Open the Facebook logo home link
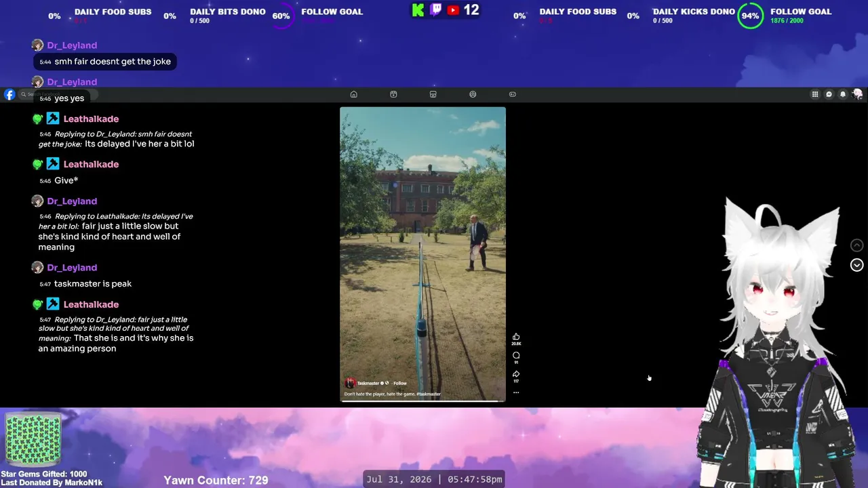The image size is (868, 488). [x=9, y=95]
